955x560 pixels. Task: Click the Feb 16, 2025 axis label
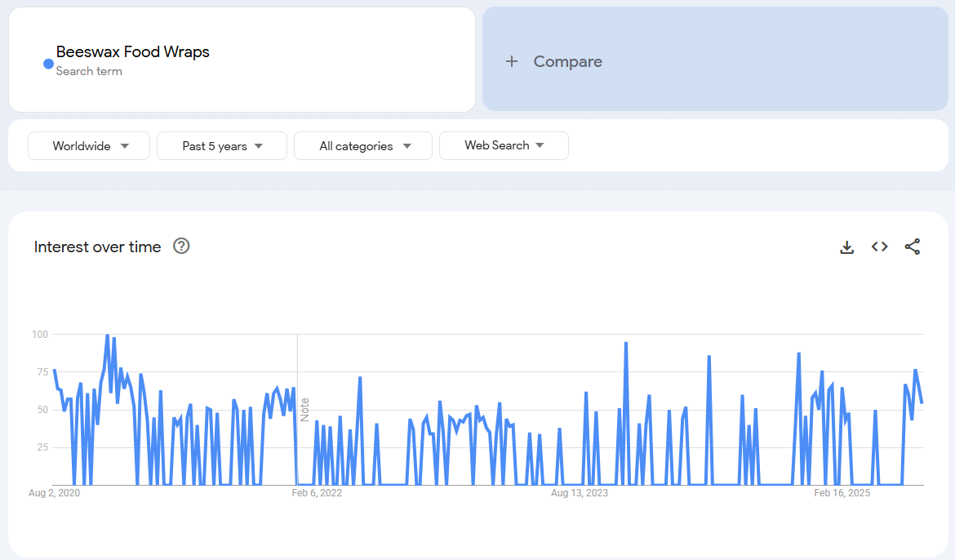point(842,493)
